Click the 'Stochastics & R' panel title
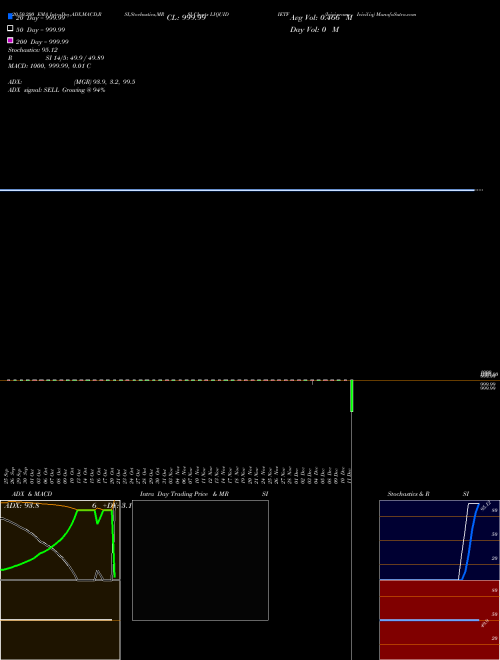This screenshot has width=500, height=660. [x=408, y=494]
